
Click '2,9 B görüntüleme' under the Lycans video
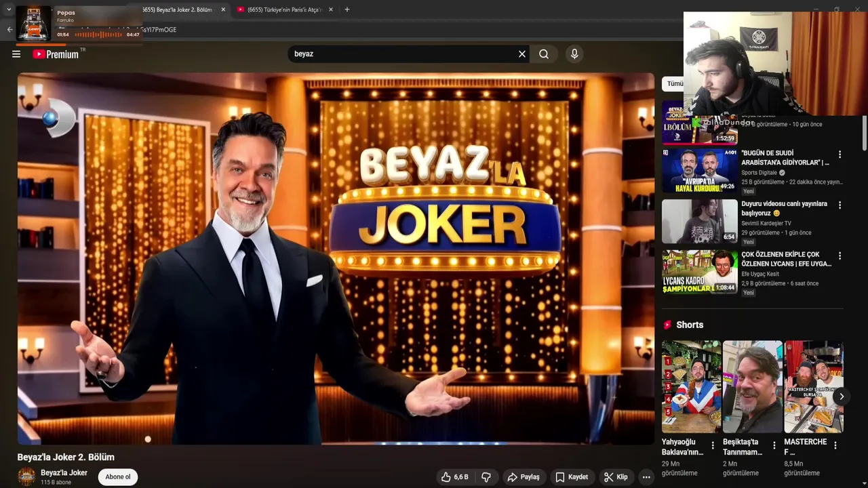click(764, 283)
